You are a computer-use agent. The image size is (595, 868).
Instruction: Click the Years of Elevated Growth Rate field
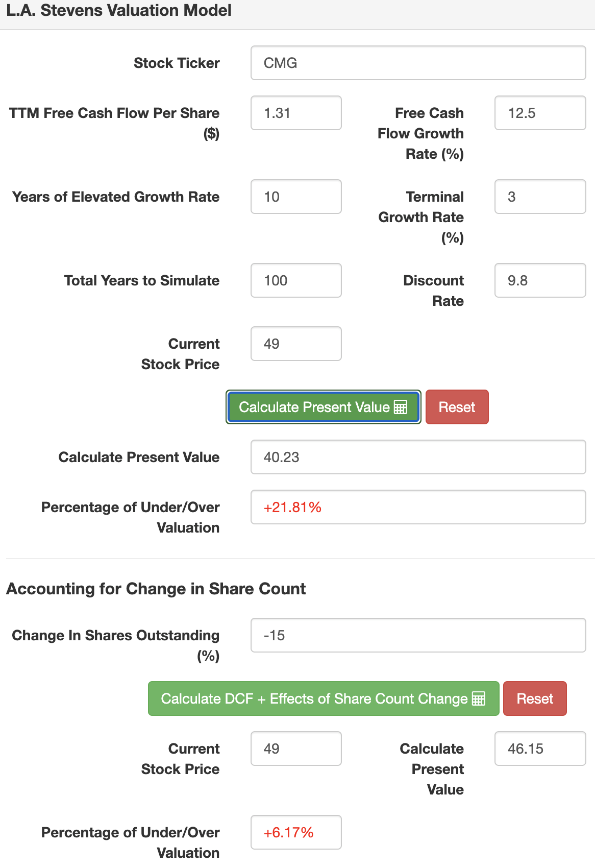[296, 197]
